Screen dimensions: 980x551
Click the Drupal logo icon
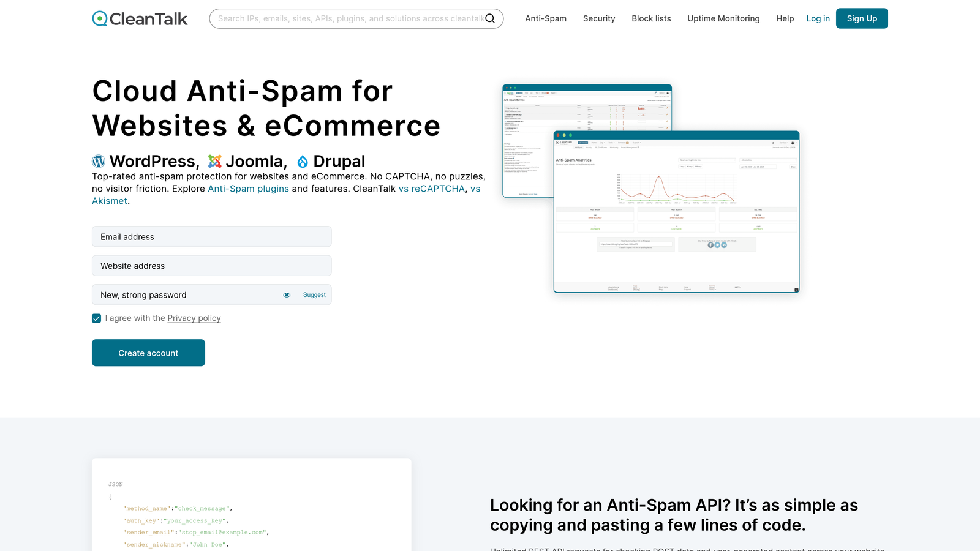pos(303,161)
